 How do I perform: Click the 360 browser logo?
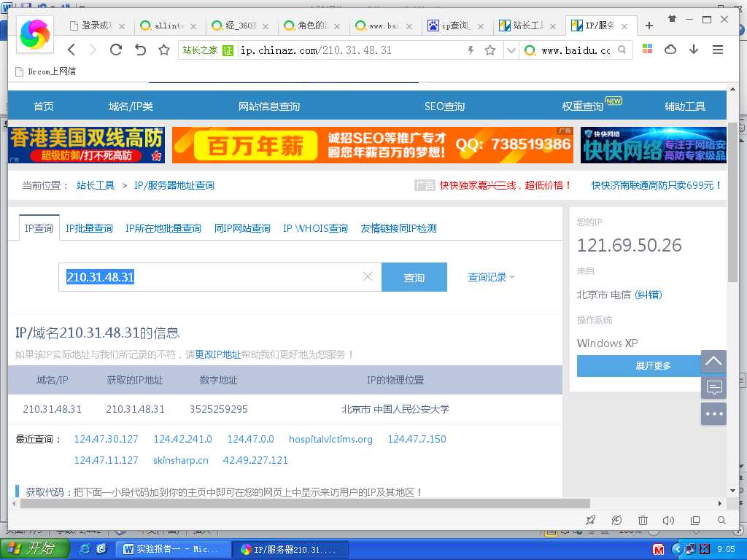click(x=35, y=34)
